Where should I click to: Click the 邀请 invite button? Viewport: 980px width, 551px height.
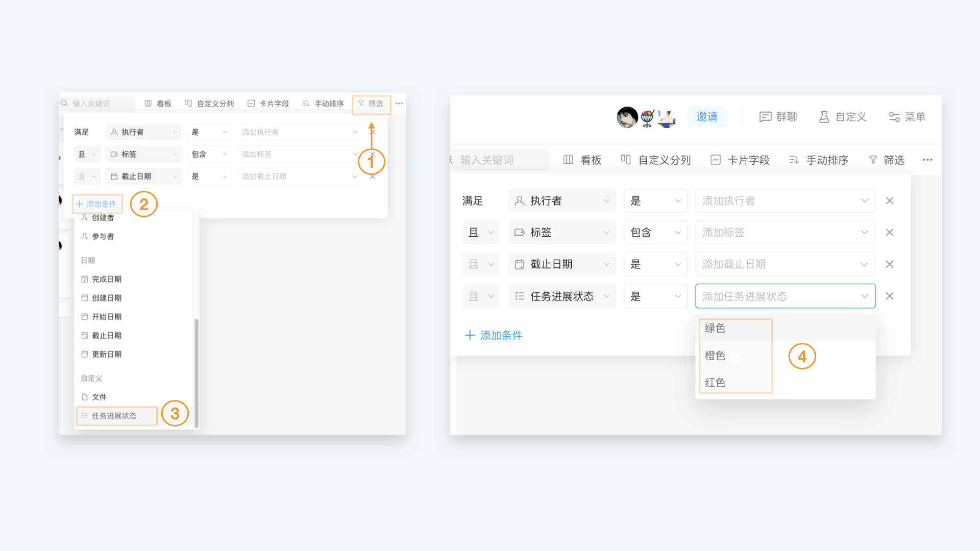706,117
